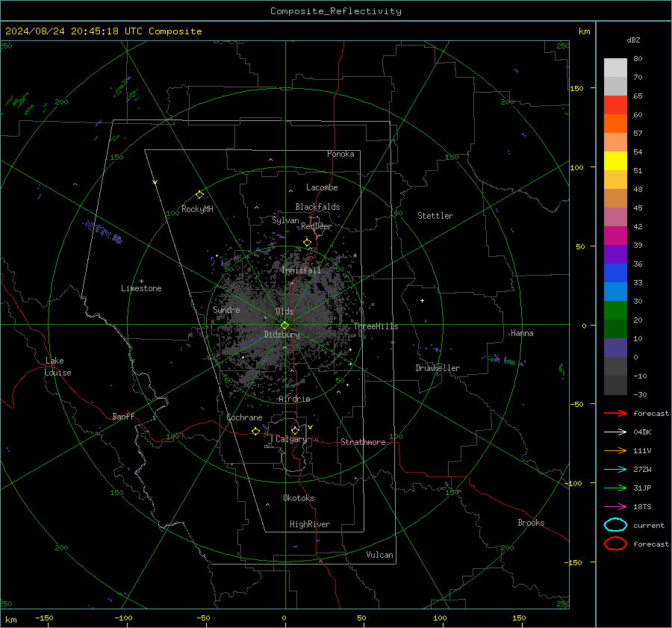Viewport: 672px width, 628px height.
Task: Click the Blackfalds town label
Action: point(317,207)
